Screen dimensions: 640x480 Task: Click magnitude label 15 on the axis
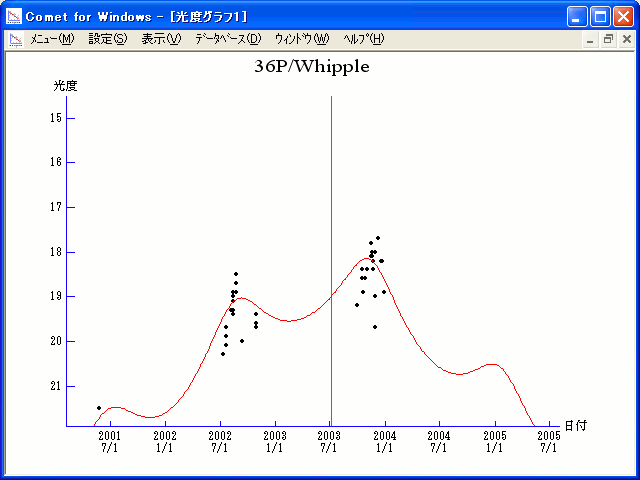pos(56,118)
